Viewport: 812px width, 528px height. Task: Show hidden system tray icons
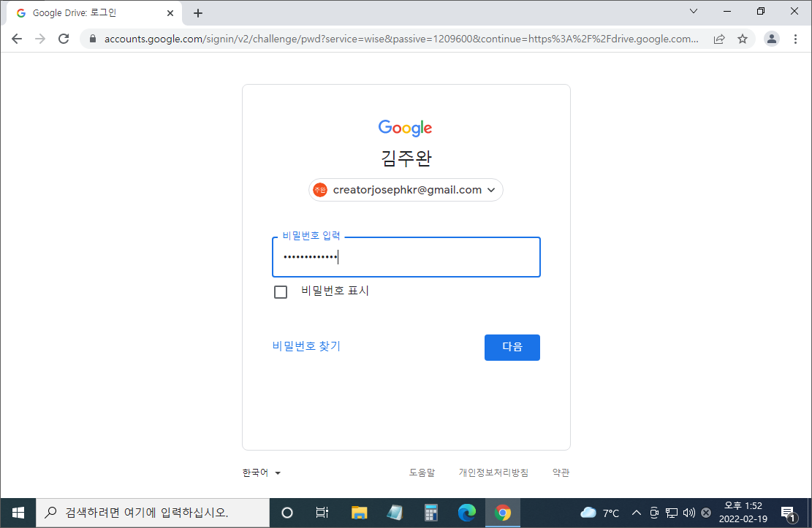(x=637, y=513)
